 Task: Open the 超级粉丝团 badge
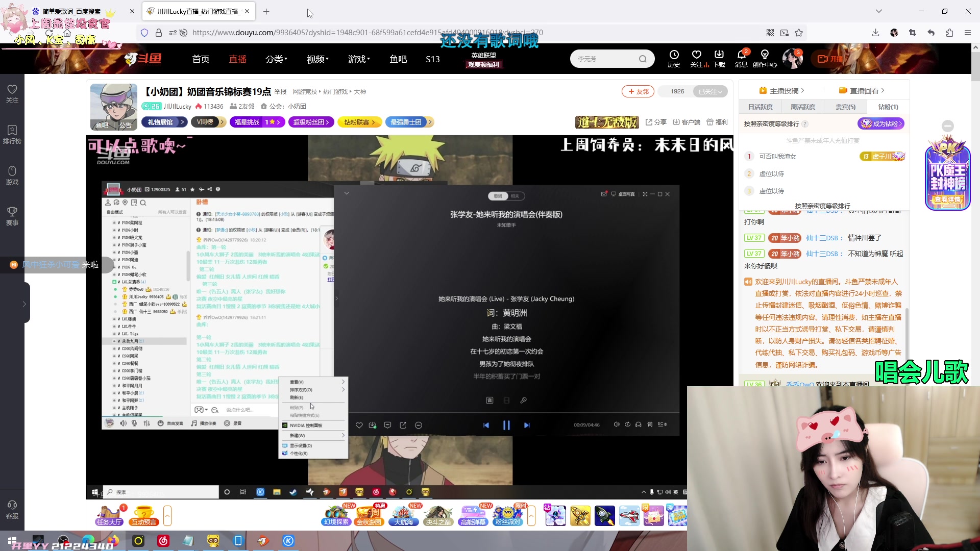(x=311, y=122)
